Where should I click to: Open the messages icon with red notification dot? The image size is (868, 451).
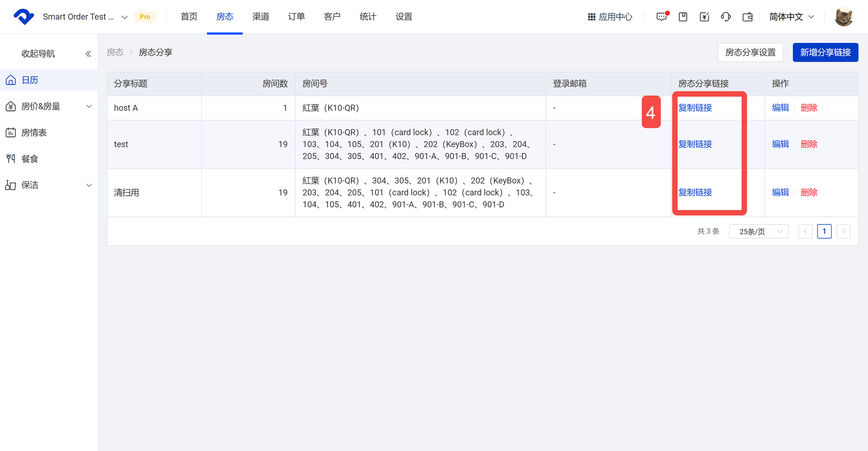(x=661, y=17)
